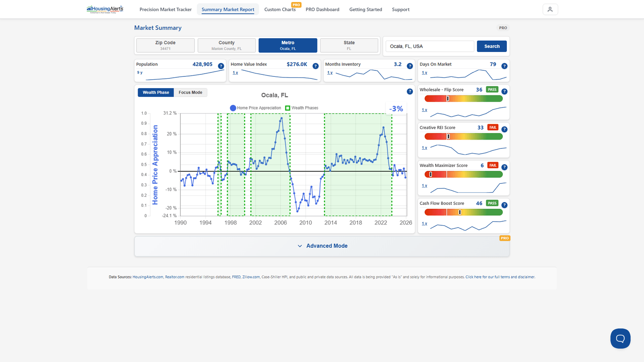Viewport: 644px width, 362px height.
Task: Open the Wholesale - Flip Score 1 y selector
Action: pyautogui.click(x=424, y=109)
